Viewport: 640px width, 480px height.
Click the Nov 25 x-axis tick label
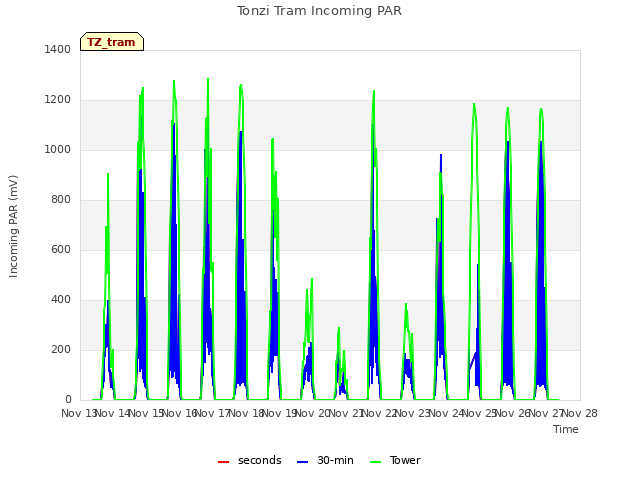[x=480, y=413]
